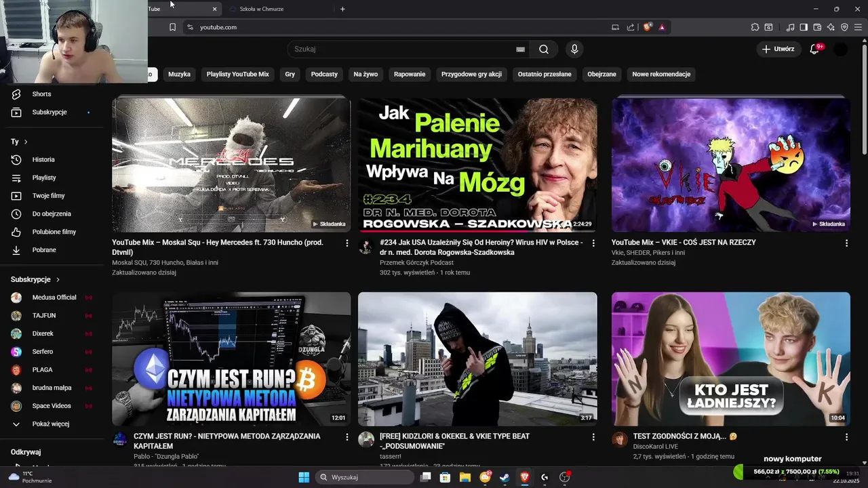
Task: Launch Steam from the taskbar
Action: coord(505,477)
